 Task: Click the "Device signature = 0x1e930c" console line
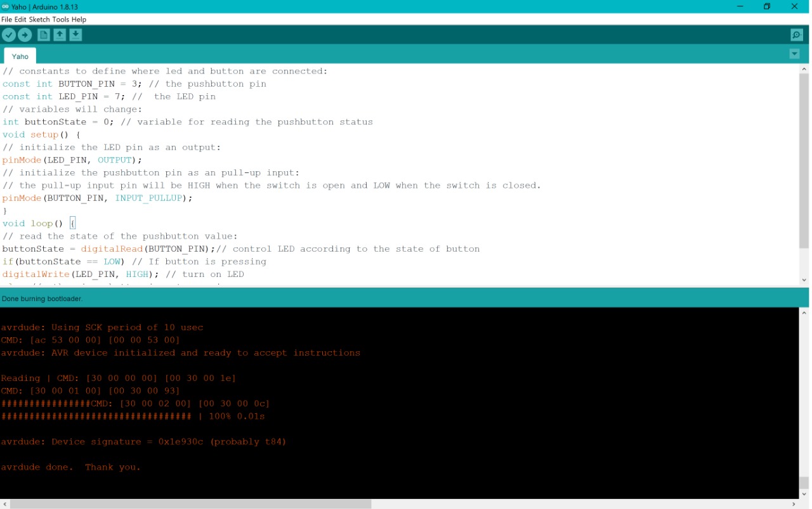pos(144,441)
